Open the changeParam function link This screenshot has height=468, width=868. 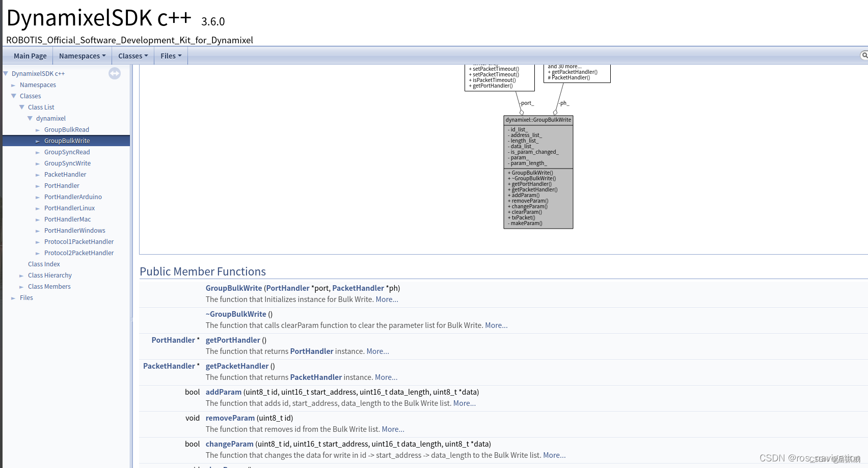coord(230,444)
